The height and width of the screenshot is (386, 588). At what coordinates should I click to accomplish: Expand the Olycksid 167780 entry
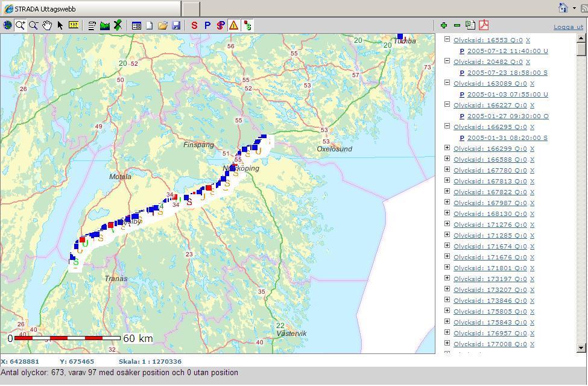[x=447, y=169]
